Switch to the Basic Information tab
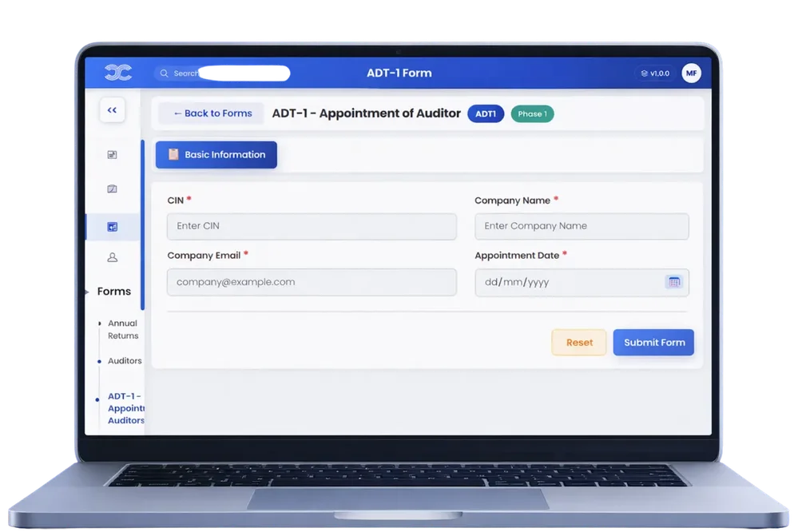 216,155
